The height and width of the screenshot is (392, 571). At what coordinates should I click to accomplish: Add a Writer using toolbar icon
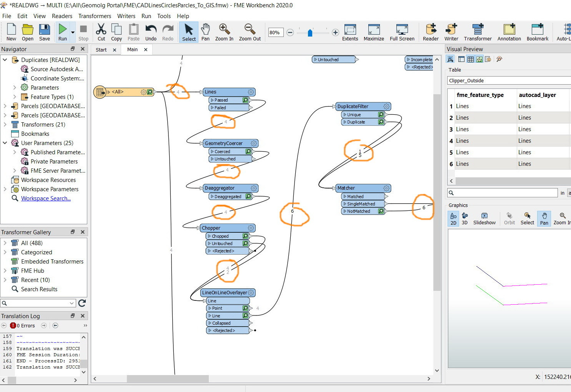pyautogui.click(x=451, y=32)
